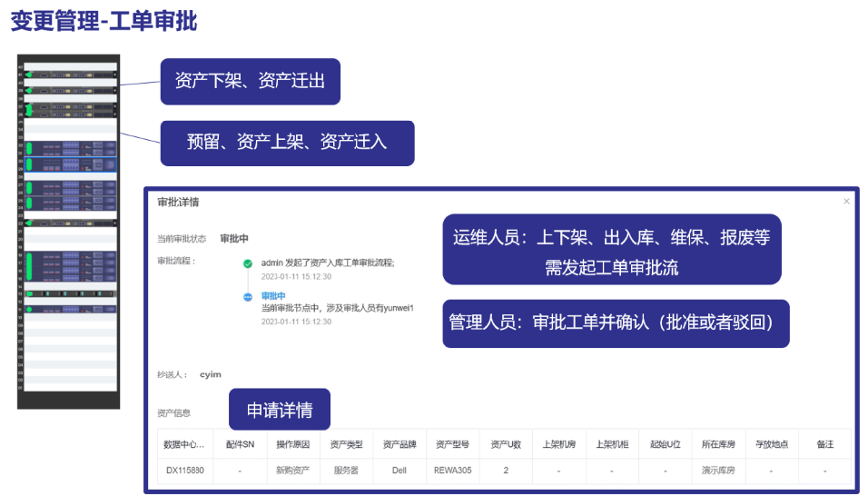Screen dimensions: 868x496
Task: Click the green completed-step checkmark icon
Action: pos(247,263)
